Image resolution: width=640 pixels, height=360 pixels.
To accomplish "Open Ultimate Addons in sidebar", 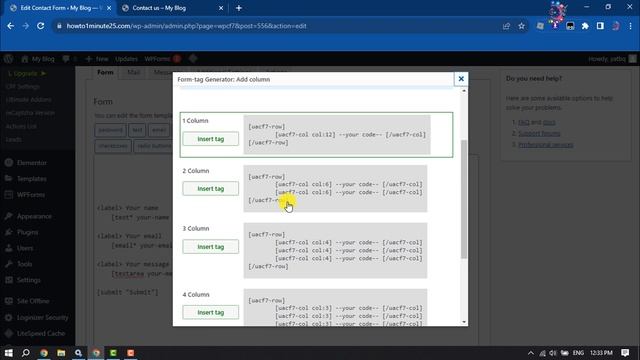I will [x=29, y=100].
